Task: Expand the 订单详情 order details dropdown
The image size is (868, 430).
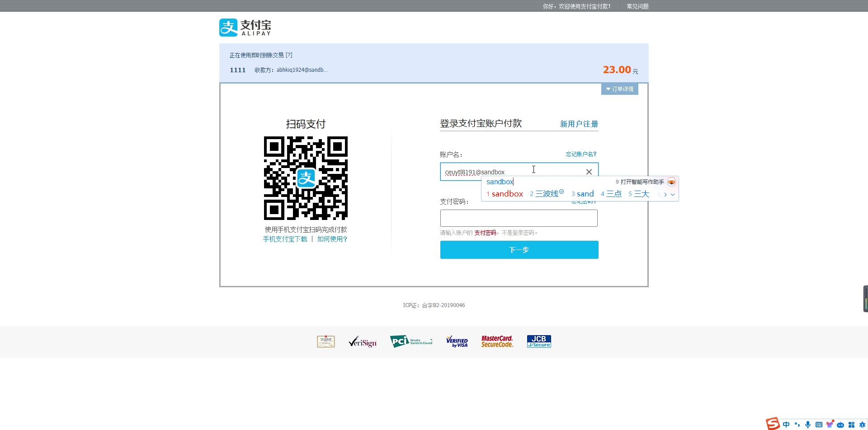Action: (619, 89)
